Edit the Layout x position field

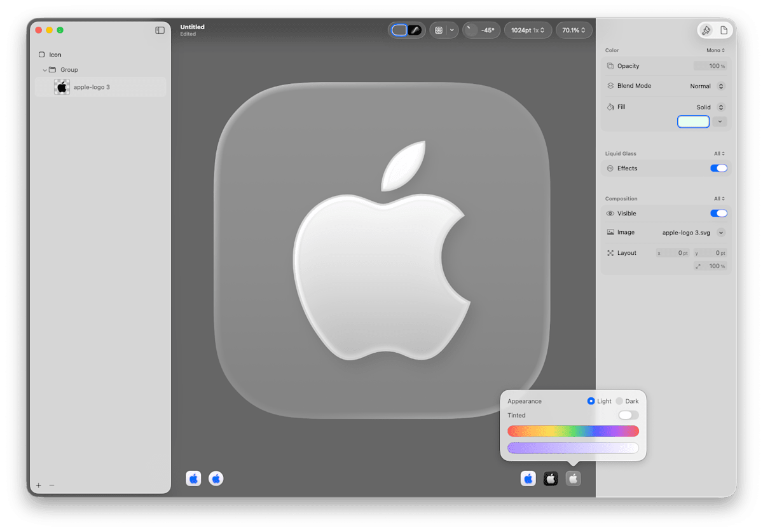point(673,253)
